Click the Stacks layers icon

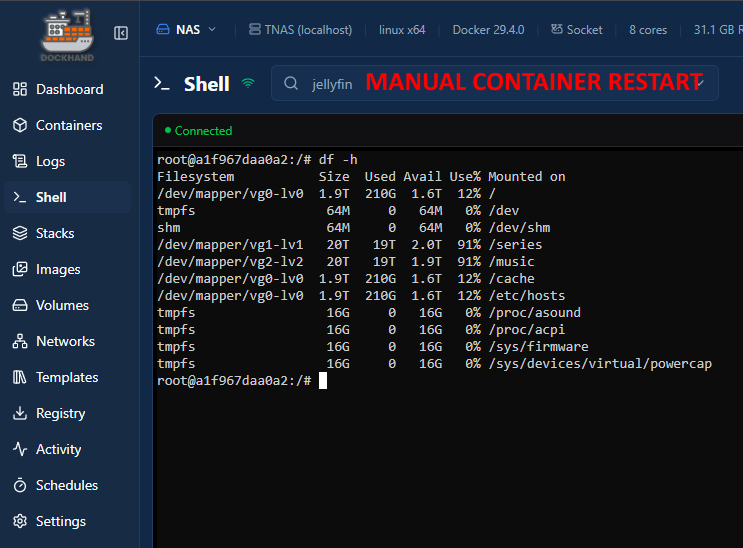[20, 233]
